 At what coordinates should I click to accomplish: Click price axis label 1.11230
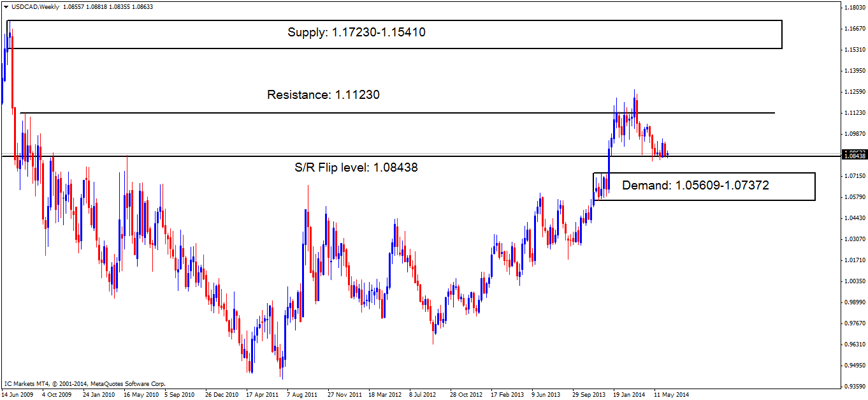coord(854,113)
